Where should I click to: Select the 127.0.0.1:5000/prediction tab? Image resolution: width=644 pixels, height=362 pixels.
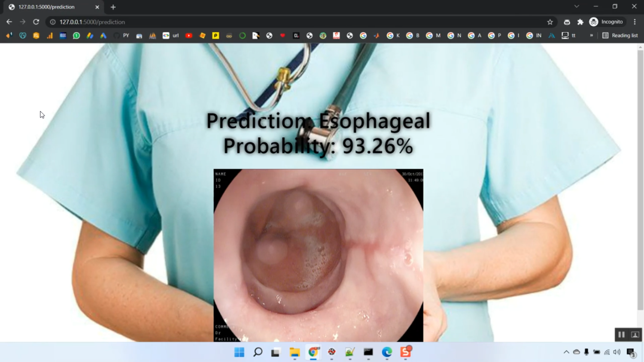(x=47, y=7)
